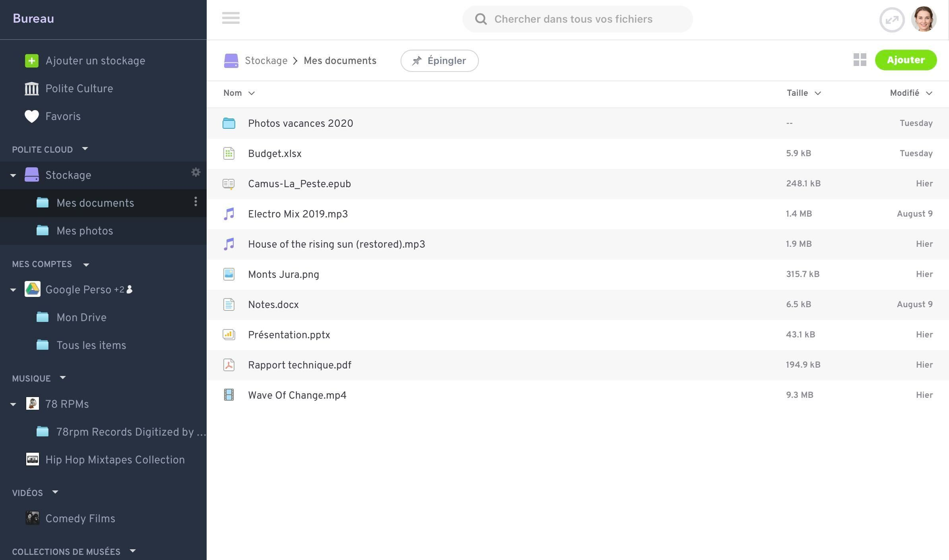Click the user profile avatar icon
Viewport: 949px width, 560px height.
(924, 19)
